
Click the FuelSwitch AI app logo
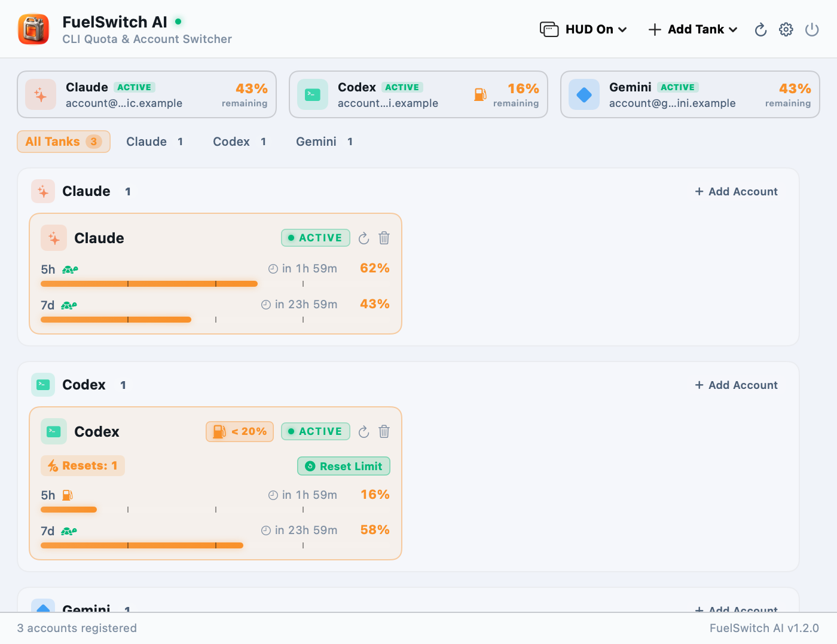[x=33, y=29]
